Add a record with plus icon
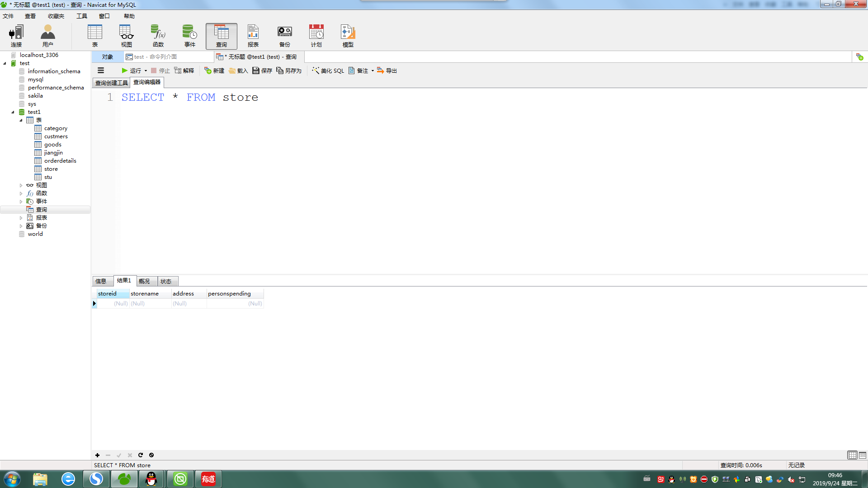Screen dimensions: 868x488 click(97, 455)
